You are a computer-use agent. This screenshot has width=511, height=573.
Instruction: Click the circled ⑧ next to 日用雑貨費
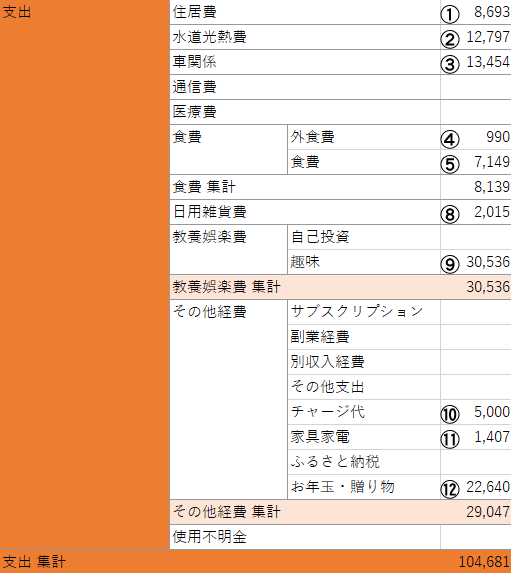click(x=450, y=215)
